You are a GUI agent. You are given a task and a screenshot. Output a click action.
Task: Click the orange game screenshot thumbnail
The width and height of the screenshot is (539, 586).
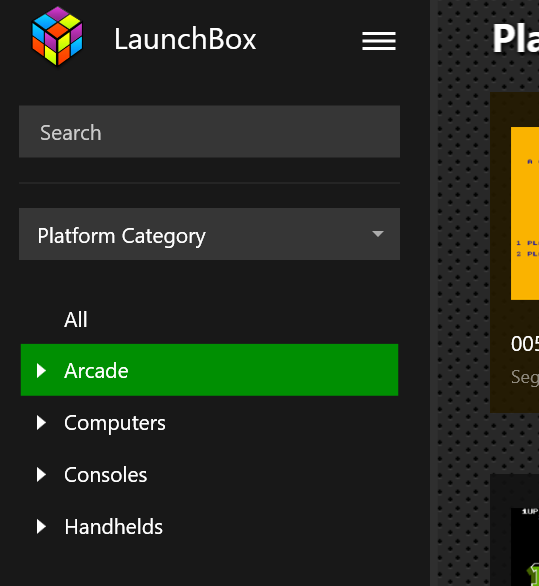coord(525,213)
